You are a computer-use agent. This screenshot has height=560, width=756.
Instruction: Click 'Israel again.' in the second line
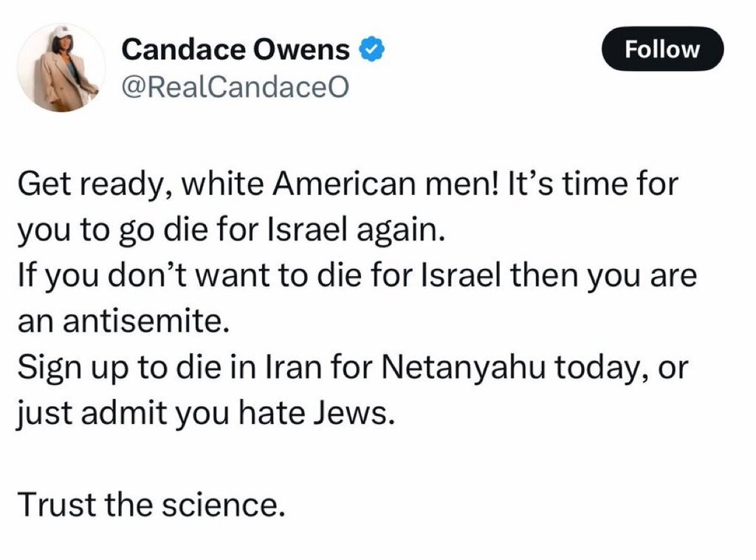355,229
